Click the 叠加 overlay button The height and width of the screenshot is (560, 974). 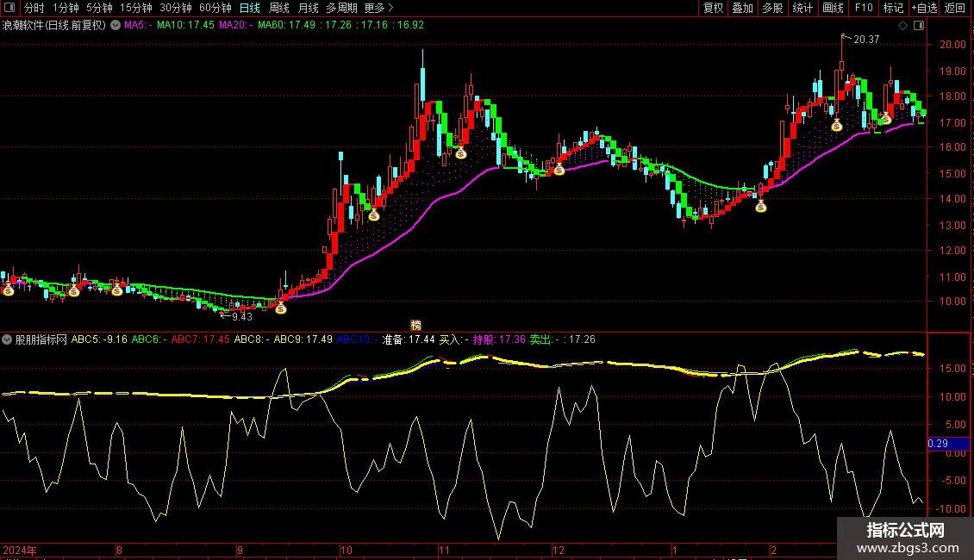[x=743, y=8]
